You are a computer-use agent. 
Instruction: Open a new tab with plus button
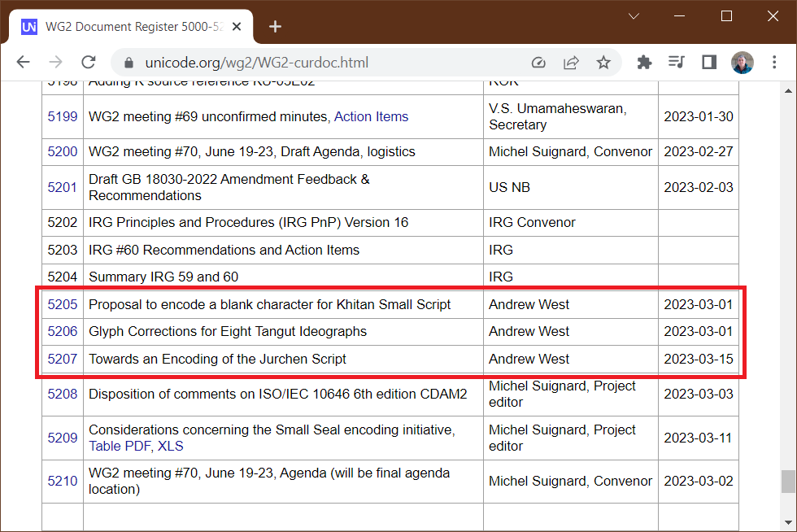click(x=275, y=27)
